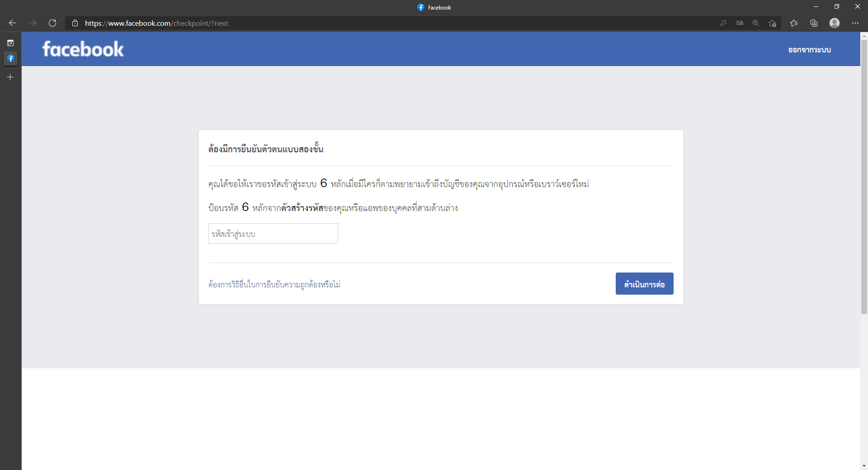Image resolution: width=868 pixels, height=470 pixels.
Task: Click the browser forward arrow
Action: (x=33, y=23)
